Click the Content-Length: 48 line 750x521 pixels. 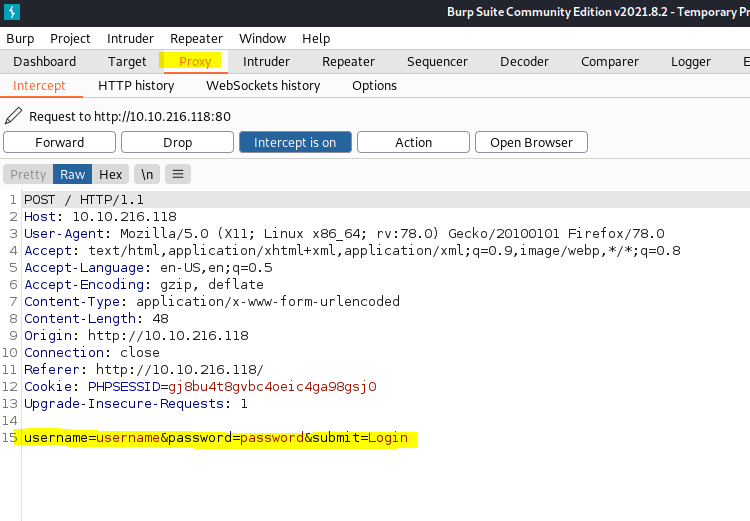(x=96, y=319)
